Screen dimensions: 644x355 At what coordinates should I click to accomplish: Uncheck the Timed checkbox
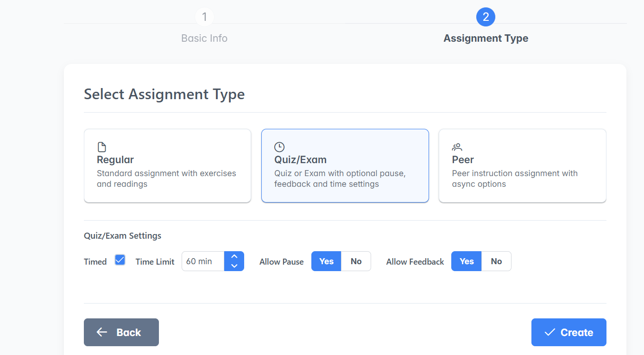(x=120, y=260)
